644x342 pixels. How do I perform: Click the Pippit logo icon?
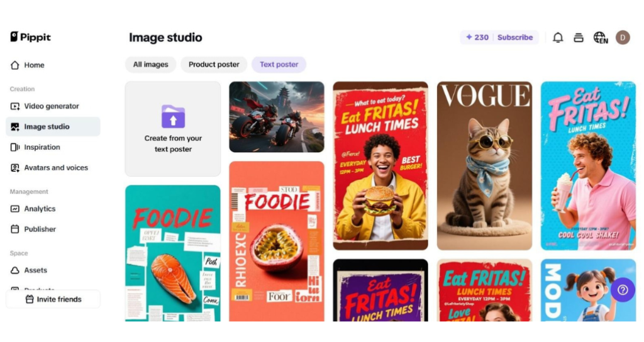point(14,37)
